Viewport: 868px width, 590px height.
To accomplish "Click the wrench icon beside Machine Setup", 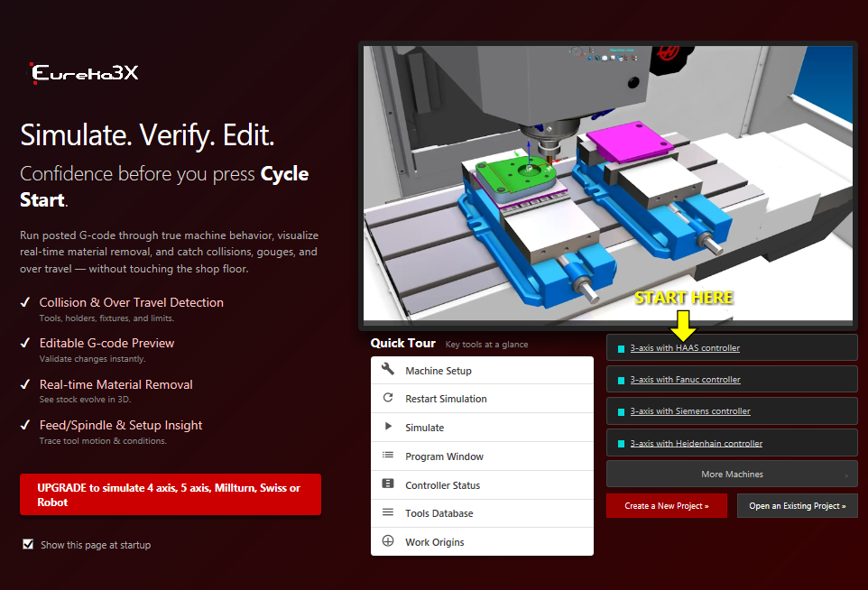I will [x=388, y=369].
